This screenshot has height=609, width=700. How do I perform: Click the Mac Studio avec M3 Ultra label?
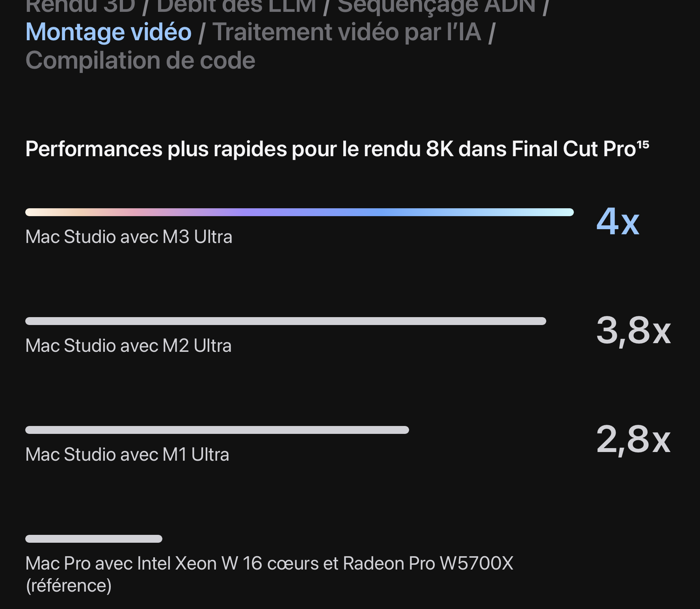[x=129, y=237]
